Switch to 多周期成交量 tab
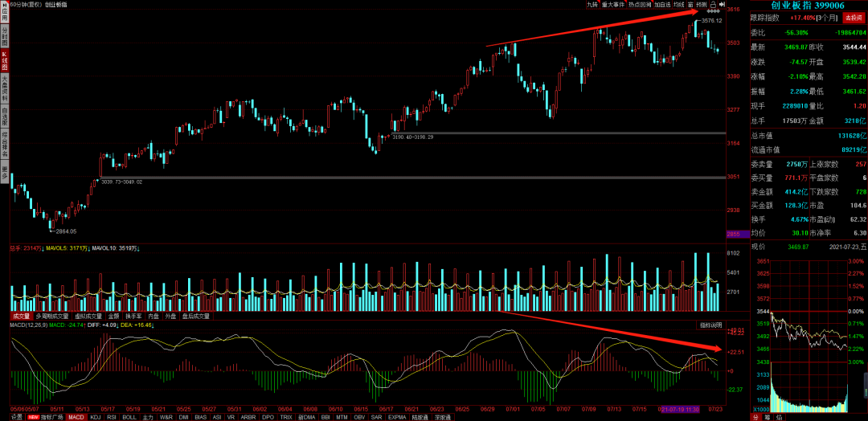This screenshot has width=868, height=421. [x=53, y=317]
